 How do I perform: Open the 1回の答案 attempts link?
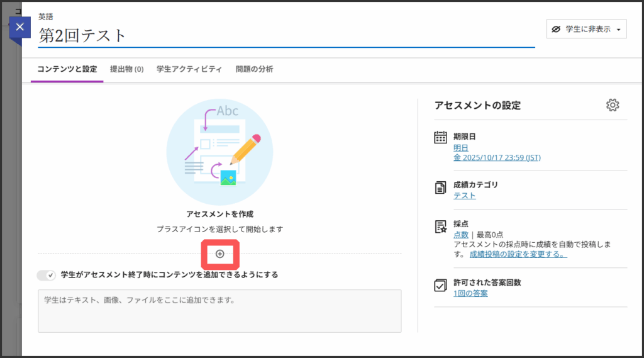pyautogui.click(x=470, y=293)
